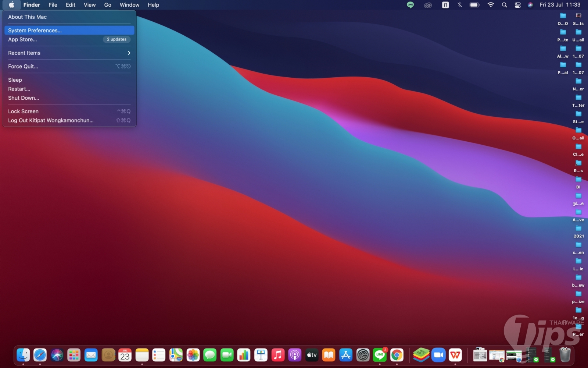Launch FaceTime from the Dock
Viewport: 588px width, 368px height.
point(227,355)
